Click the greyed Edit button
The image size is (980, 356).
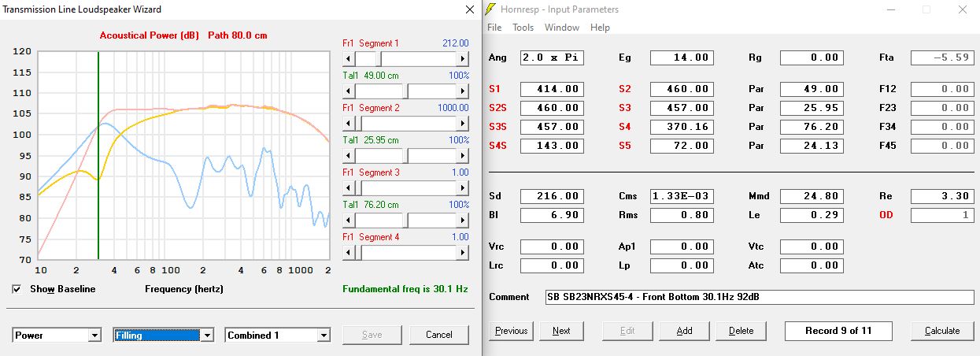627,331
